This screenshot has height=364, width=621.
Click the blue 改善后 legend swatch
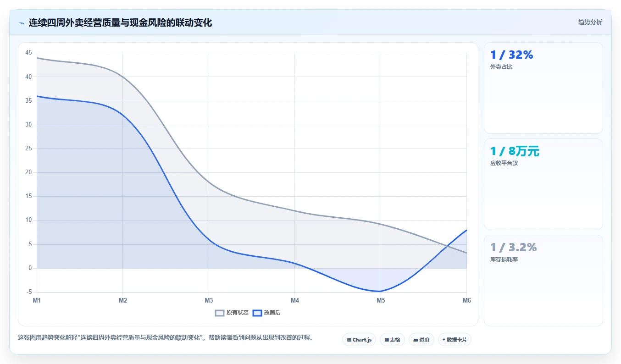point(257,313)
